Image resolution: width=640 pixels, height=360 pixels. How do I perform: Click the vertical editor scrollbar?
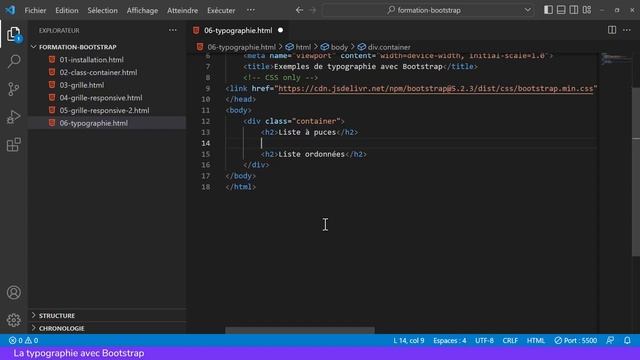[x=636, y=171]
